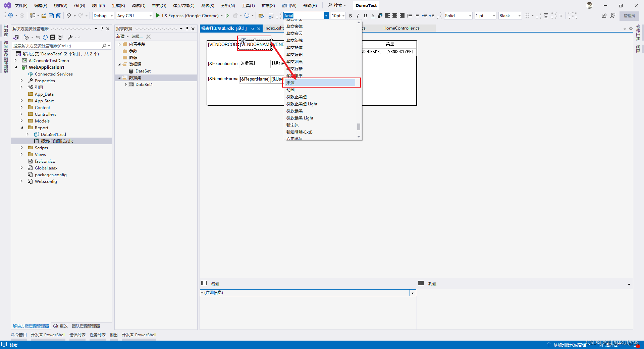This screenshot has height=349, width=644.
Task: Open the Any CPU platform dropdown
Action: [x=133, y=15]
